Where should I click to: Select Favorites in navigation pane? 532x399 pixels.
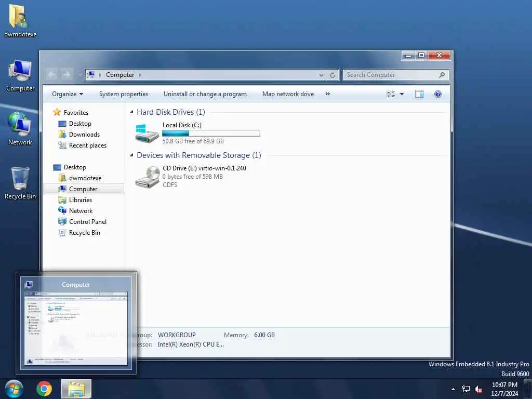click(x=76, y=112)
